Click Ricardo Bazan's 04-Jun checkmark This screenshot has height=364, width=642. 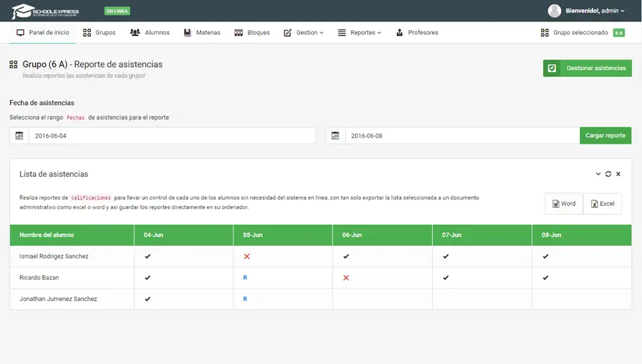click(x=147, y=278)
